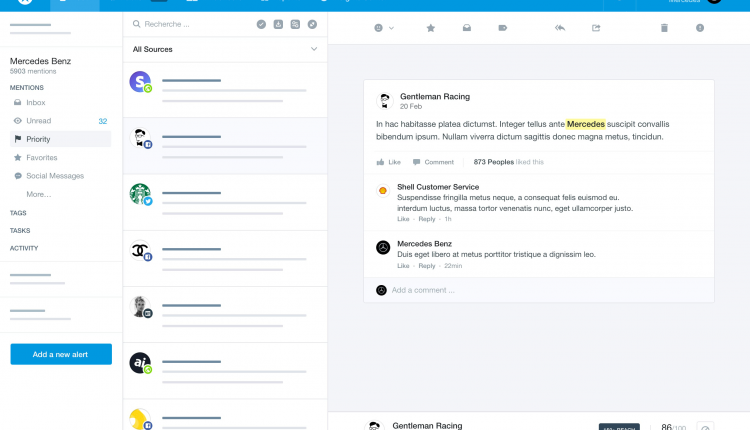This screenshot has width=750, height=430.
Task: Mark mention as read with envelope icon
Action: point(467,28)
